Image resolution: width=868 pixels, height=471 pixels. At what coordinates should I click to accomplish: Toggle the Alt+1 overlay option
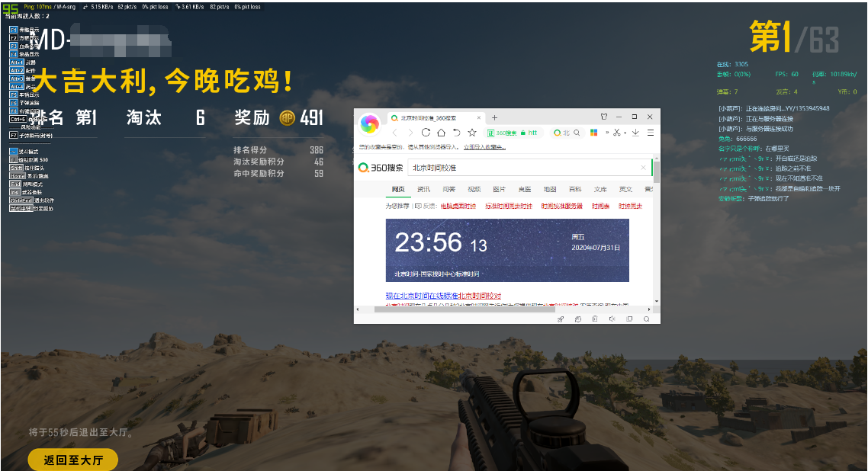point(17,62)
